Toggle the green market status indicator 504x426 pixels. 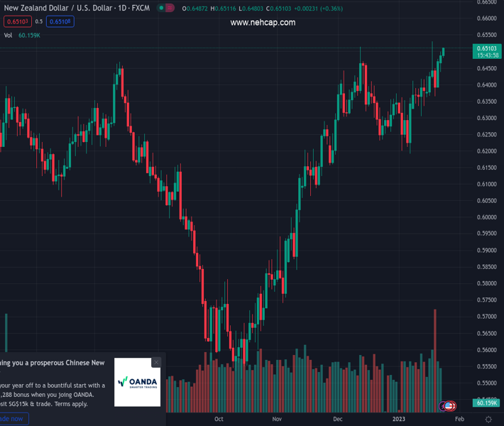pyautogui.click(x=162, y=9)
